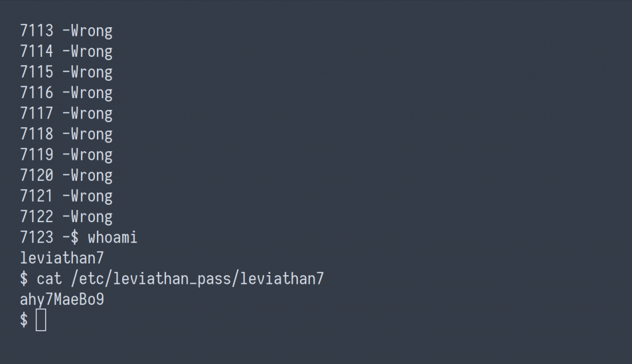This screenshot has height=364, width=632.
Task: Click the '/etc/leviathan_pass/leviathan7' file path text
Action: pos(197,279)
